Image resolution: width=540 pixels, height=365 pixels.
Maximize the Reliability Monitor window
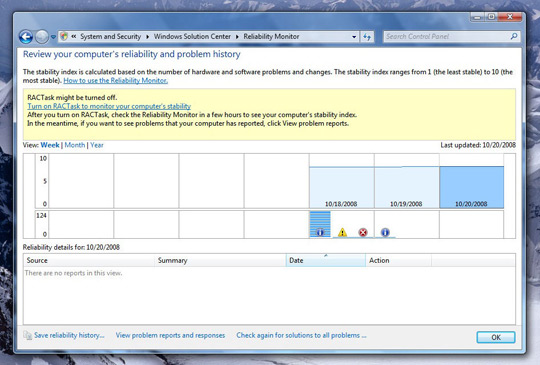coord(491,17)
